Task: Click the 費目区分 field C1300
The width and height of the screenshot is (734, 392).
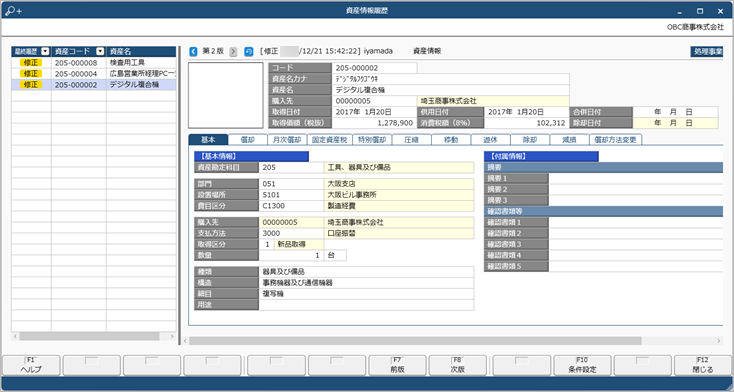Action: click(291, 206)
